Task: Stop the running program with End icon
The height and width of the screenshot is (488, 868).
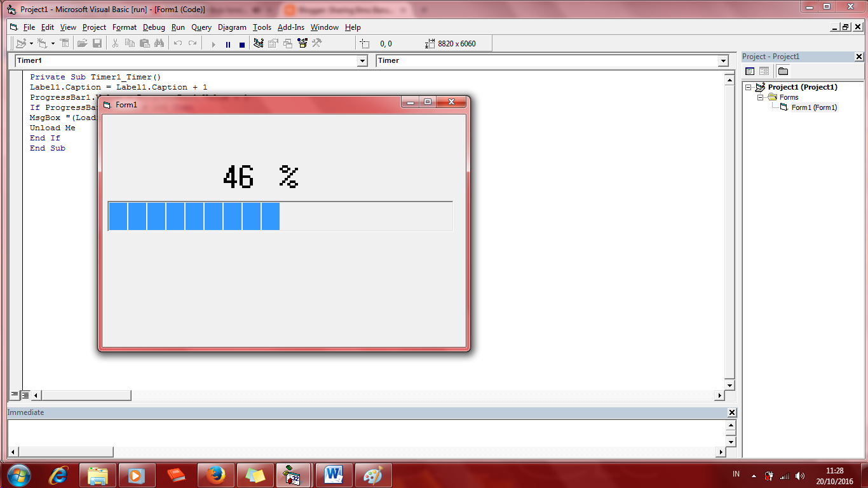Action: (x=243, y=44)
